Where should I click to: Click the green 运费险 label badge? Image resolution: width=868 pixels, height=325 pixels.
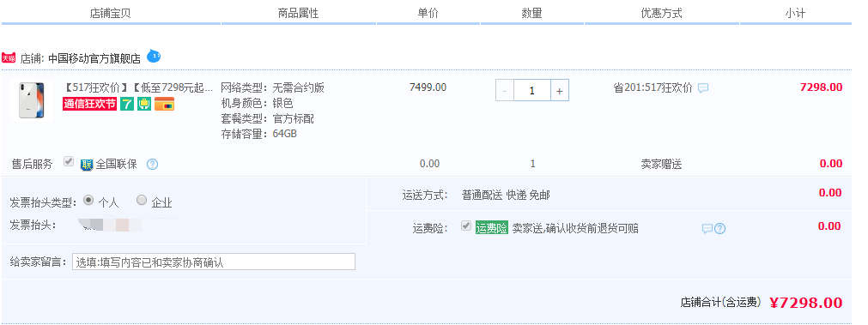[492, 228]
